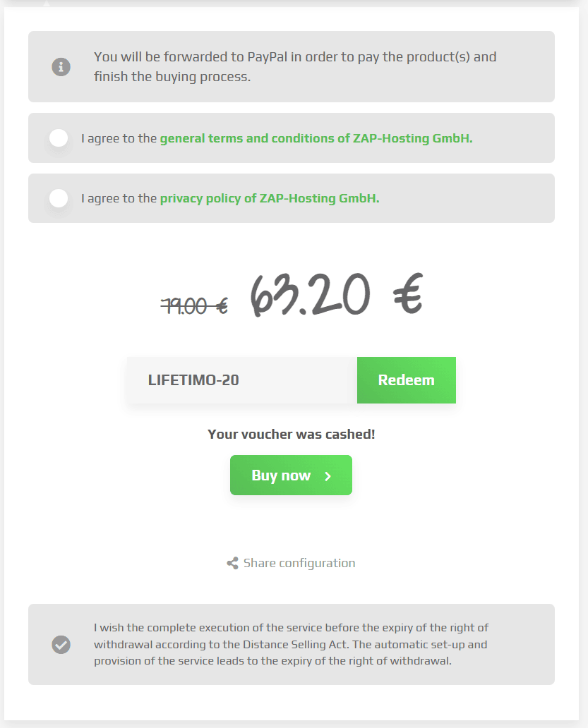The width and height of the screenshot is (588, 728).
Task: Toggle the withdrawal right checkmark icon
Action: (x=61, y=645)
